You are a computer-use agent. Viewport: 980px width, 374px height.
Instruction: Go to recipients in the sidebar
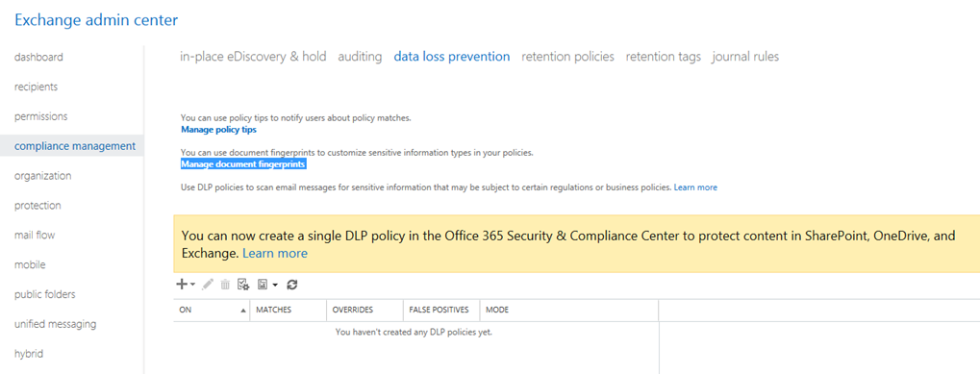pyautogui.click(x=37, y=87)
